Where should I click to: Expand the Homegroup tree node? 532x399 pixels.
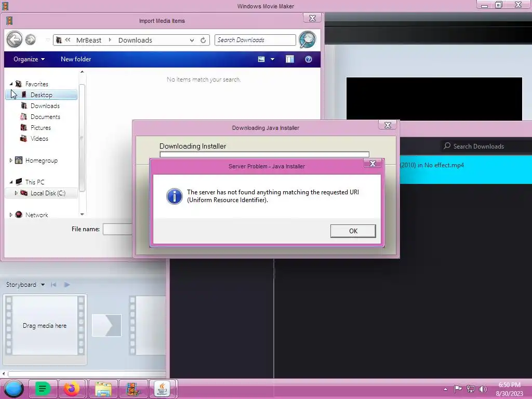(11, 161)
